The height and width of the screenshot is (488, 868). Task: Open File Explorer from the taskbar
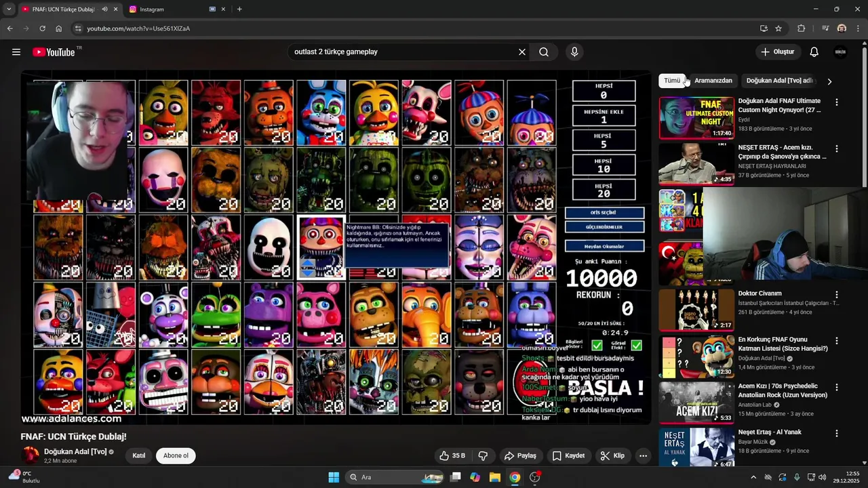pyautogui.click(x=494, y=477)
